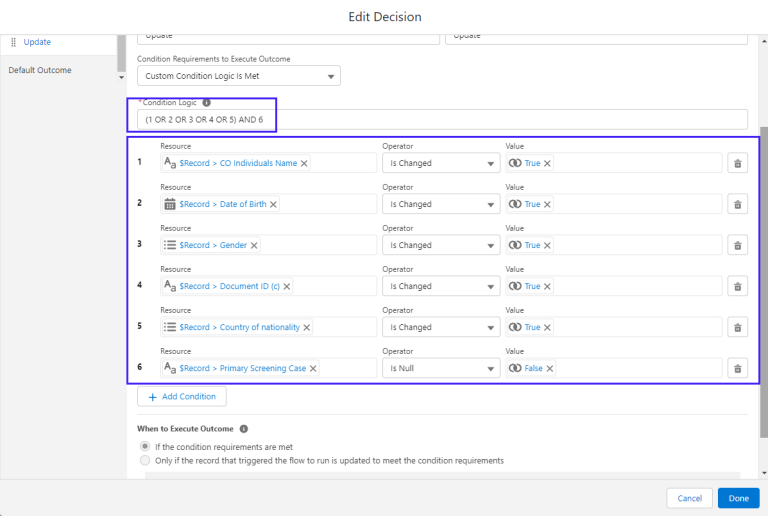768x516 pixels.
Task: Clear the Date of Birth resource pill
Action: (273, 205)
